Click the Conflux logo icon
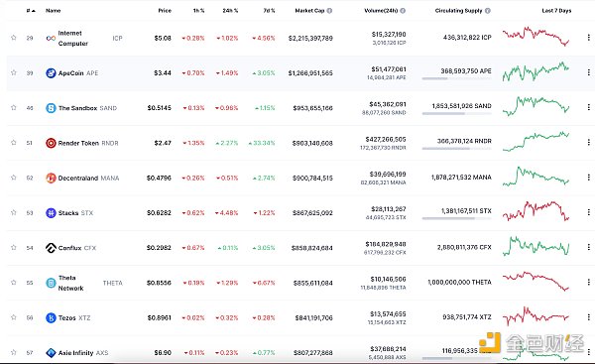 coord(51,248)
